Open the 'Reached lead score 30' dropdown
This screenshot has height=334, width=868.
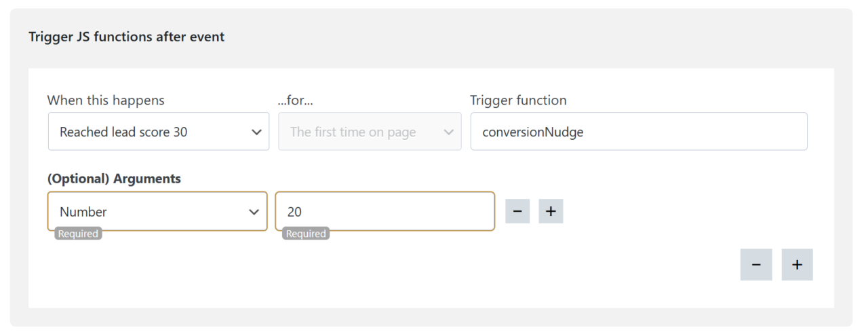pyautogui.click(x=149, y=132)
